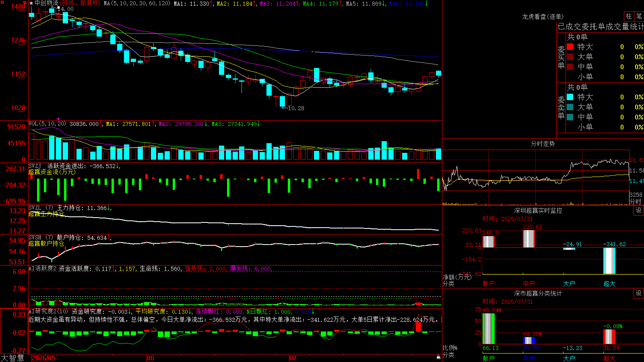Click the magenta arrow marker above VOL label

point(58,119)
